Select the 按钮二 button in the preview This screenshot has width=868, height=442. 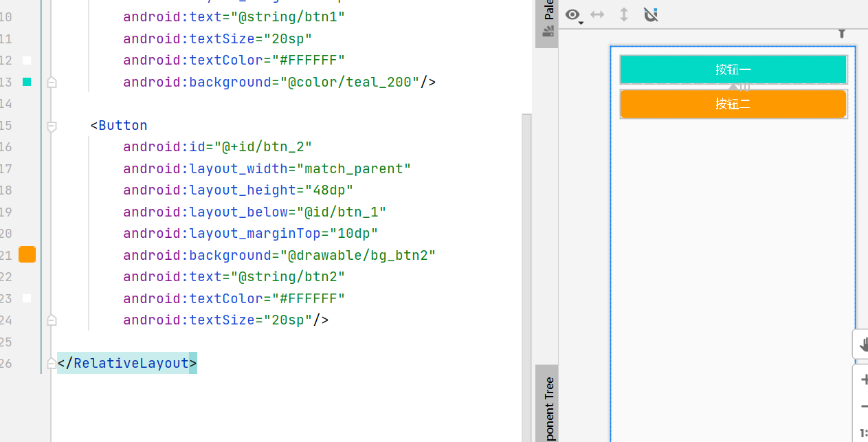pyautogui.click(x=733, y=103)
